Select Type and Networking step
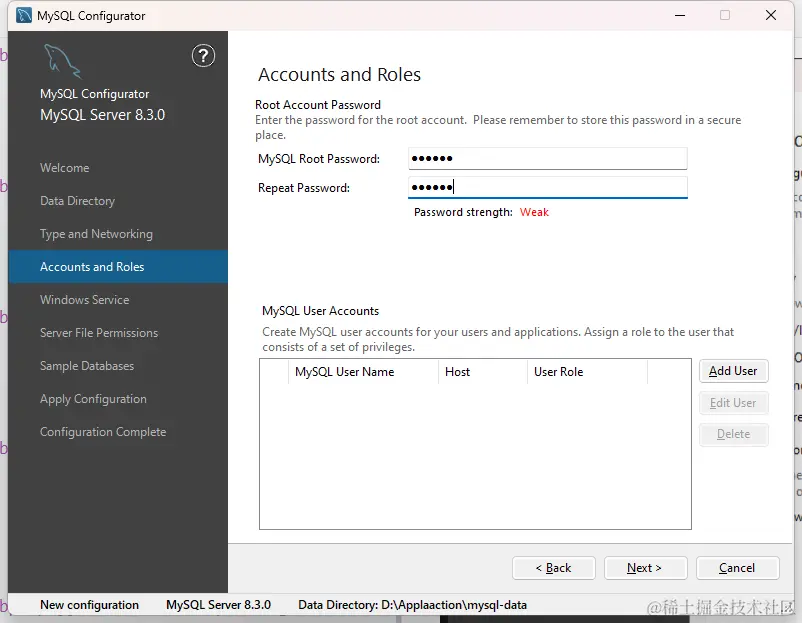Screen dimensions: 802x623 tap(96, 234)
